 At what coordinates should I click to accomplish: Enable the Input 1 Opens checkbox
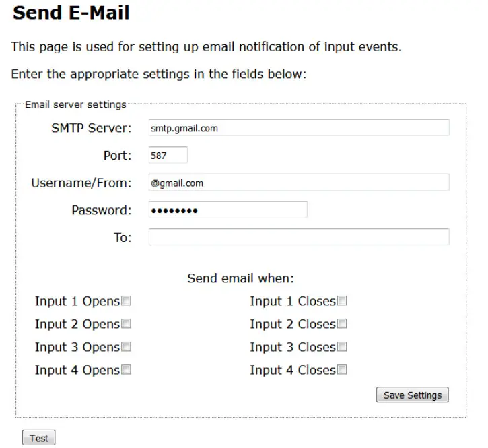pos(126,301)
